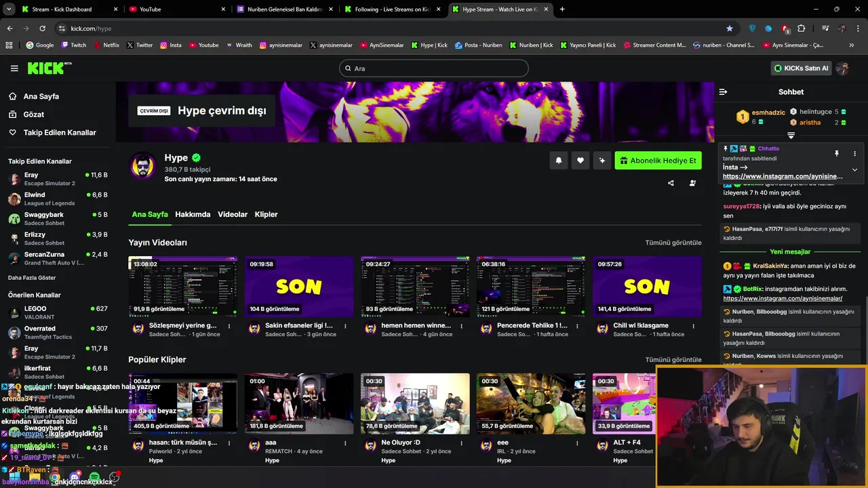Click the Abonelik Hediye Et button

coord(658,161)
